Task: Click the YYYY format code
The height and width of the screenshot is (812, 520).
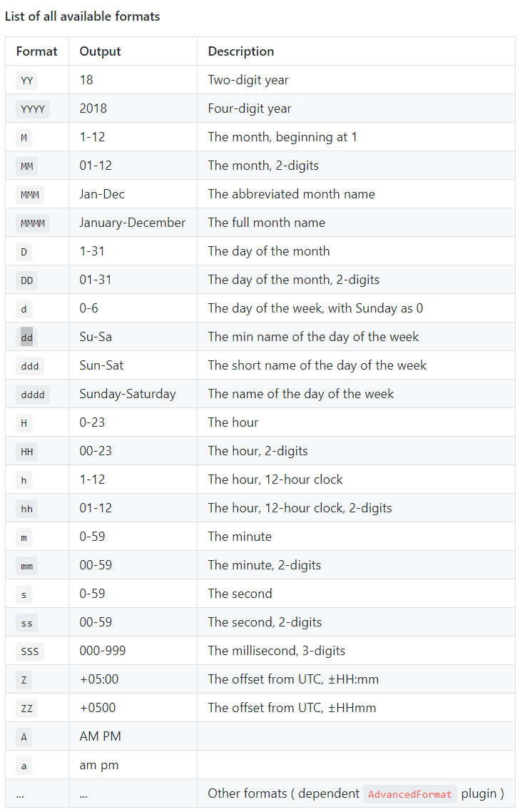Action: (x=33, y=108)
